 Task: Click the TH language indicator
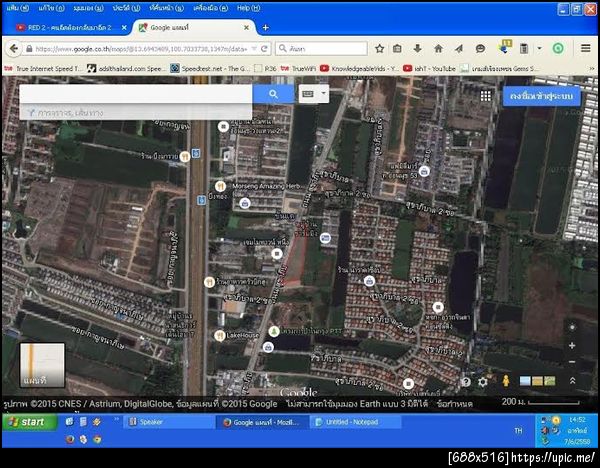(x=518, y=431)
